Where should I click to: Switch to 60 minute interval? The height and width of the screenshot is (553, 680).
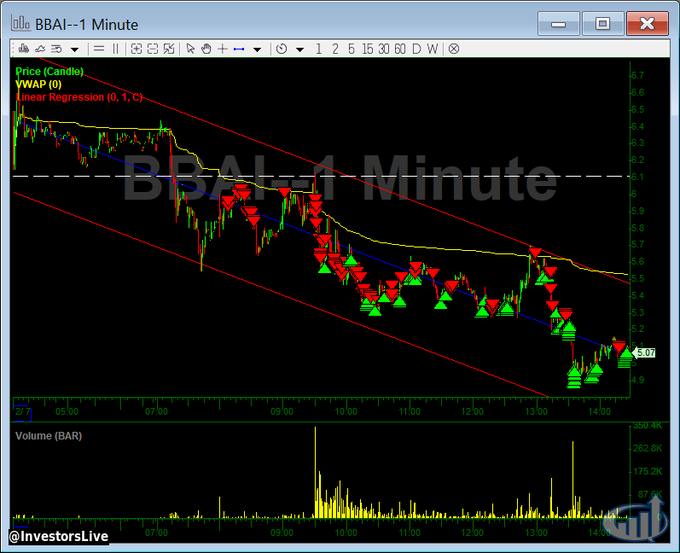[400, 49]
